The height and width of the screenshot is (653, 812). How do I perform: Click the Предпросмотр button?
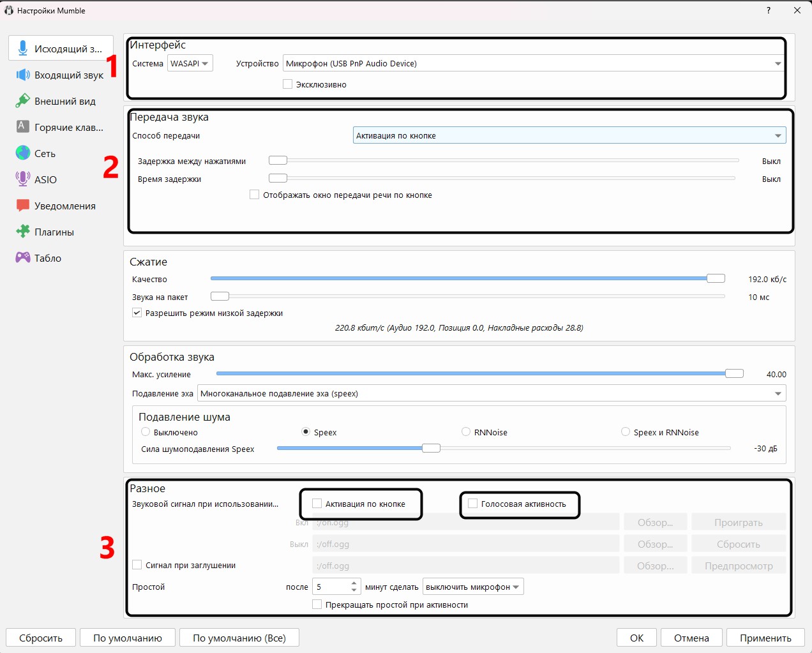coord(739,566)
